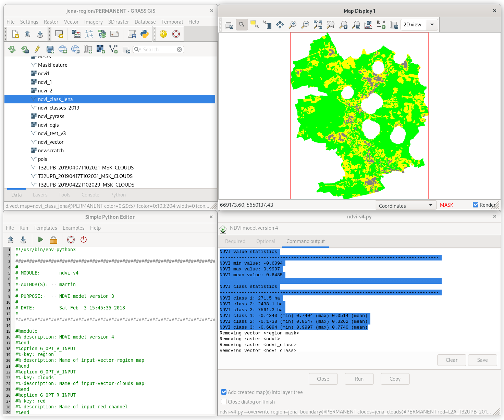Open the Raster menu
504x420 pixels.
point(51,22)
